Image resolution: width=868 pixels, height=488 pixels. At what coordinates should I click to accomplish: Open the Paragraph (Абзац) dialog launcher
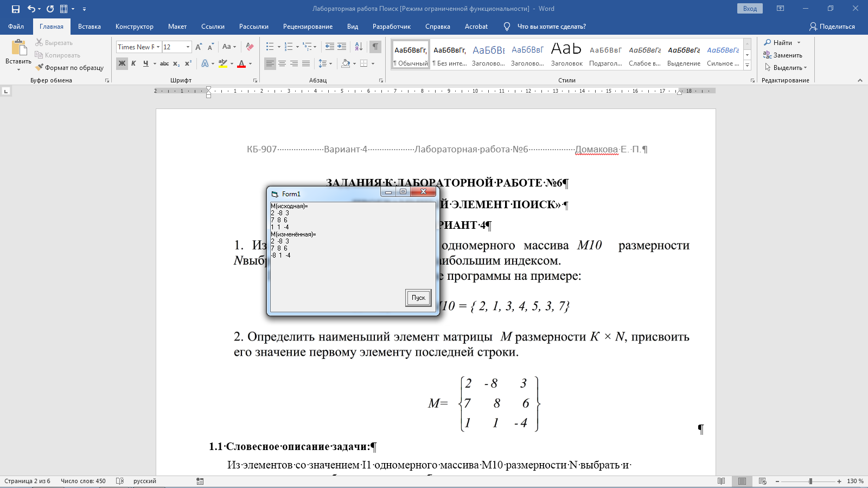pos(381,80)
